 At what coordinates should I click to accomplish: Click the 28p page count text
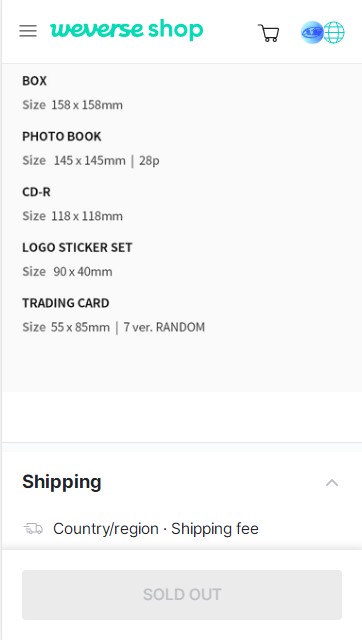click(x=149, y=161)
